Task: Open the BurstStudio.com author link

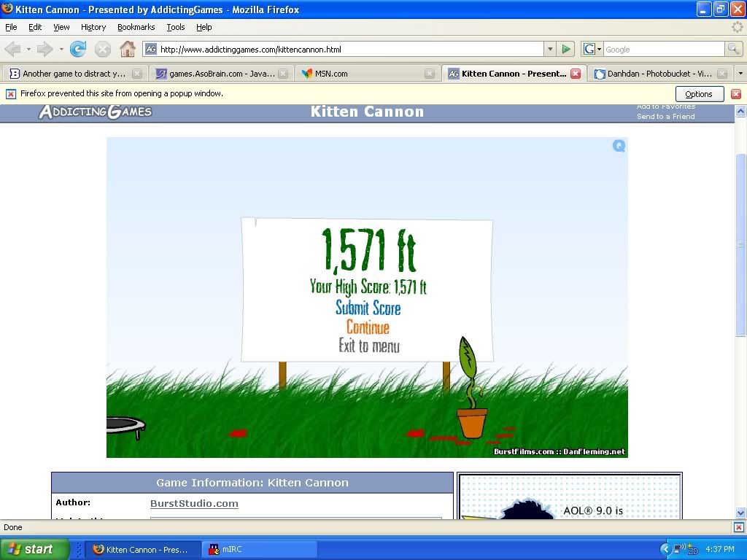Action: click(x=194, y=503)
